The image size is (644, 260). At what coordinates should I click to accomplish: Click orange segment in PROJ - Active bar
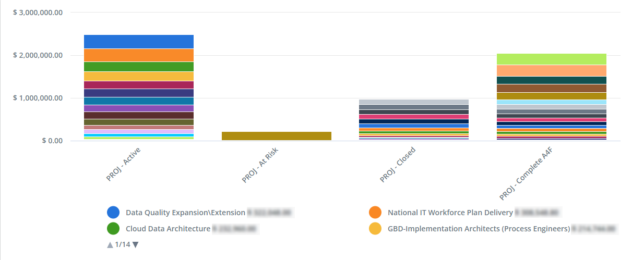coord(139,55)
